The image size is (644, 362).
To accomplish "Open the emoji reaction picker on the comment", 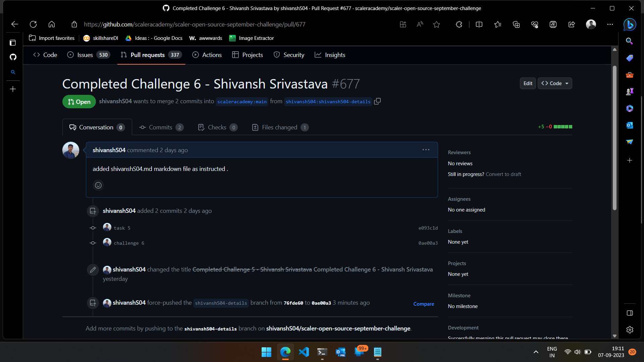I will [x=98, y=185].
